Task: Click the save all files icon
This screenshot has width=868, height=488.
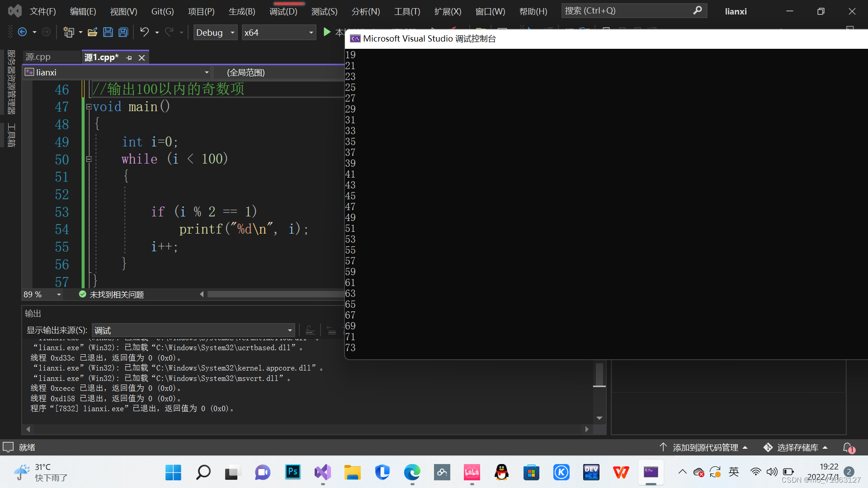Action: 123,32
